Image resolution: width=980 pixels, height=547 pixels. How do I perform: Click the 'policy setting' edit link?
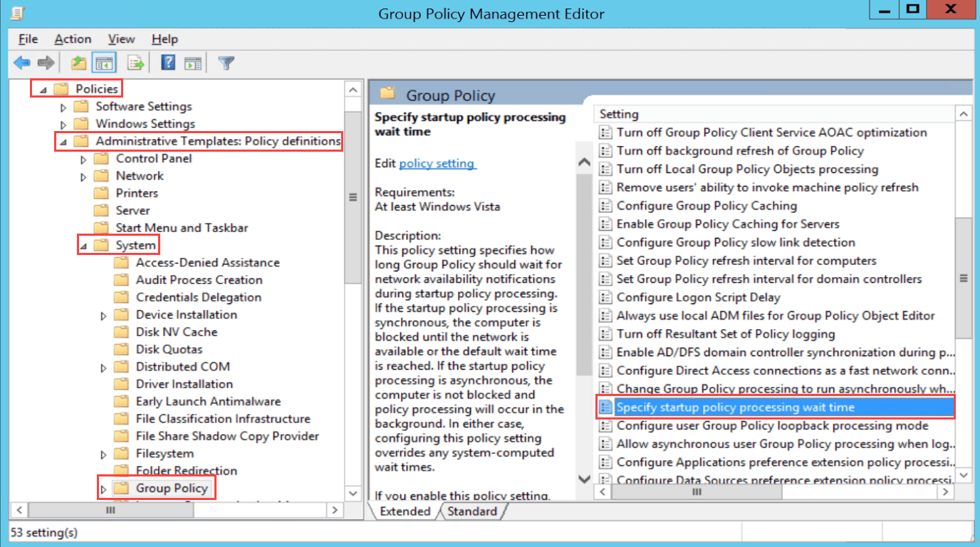(437, 164)
